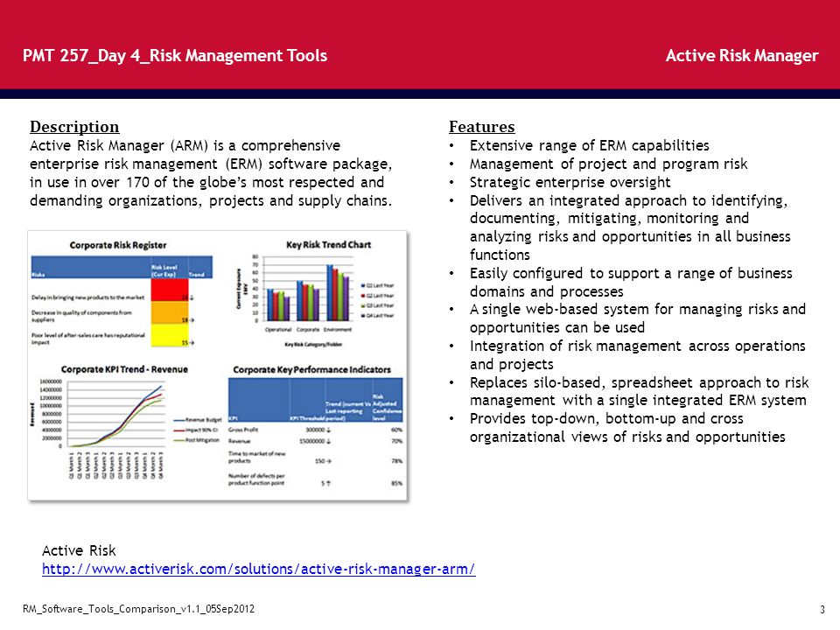The image size is (840, 630).
Task: Click the footer text 'RM_Software_Tools_Comparison_v1.1_05Sep2012'
Action: (139, 609)
